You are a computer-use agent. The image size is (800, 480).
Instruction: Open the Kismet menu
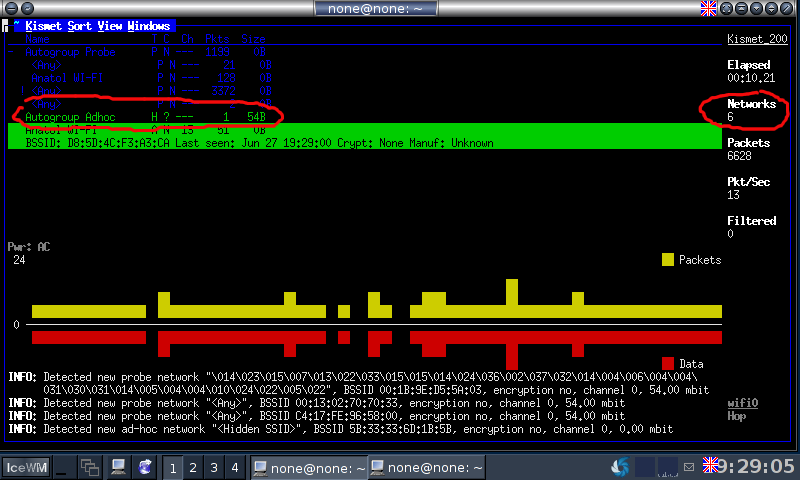43,26
